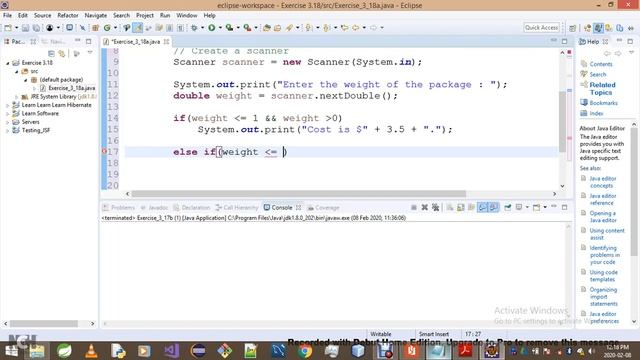Click the Save All toolbar icon
This screenshot has height=360, width=640.
point(36,28)
